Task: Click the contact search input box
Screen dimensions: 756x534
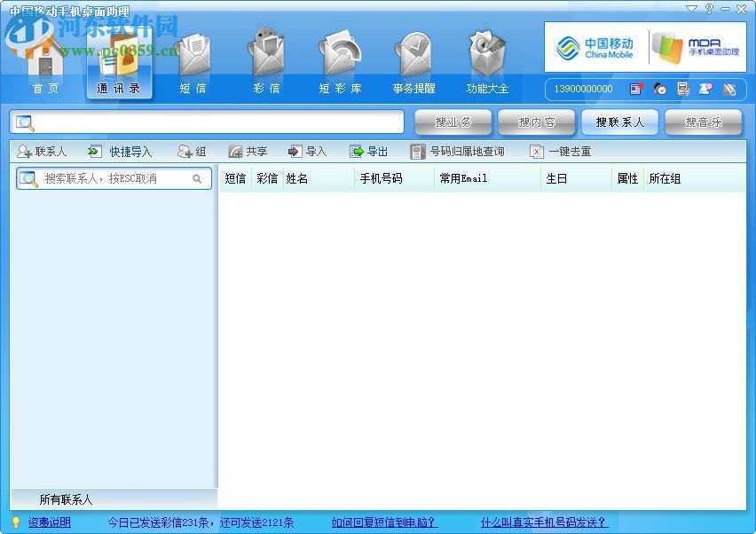Action: pyautogui.click(x=113, y=178)
